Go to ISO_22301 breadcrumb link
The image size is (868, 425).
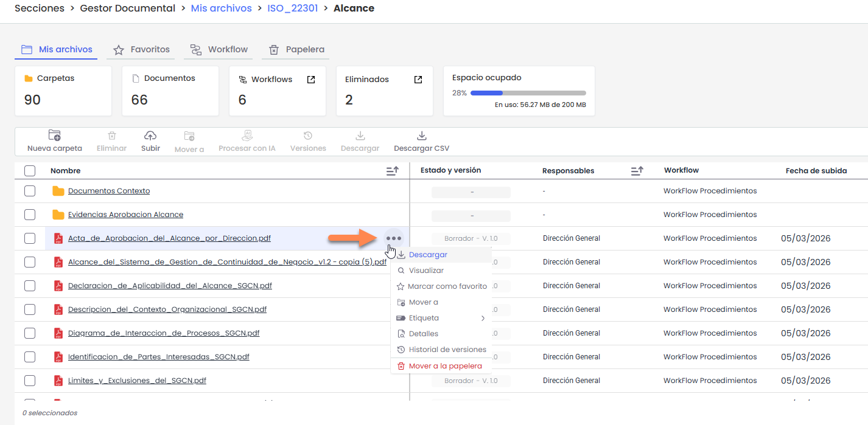point(292,9)
